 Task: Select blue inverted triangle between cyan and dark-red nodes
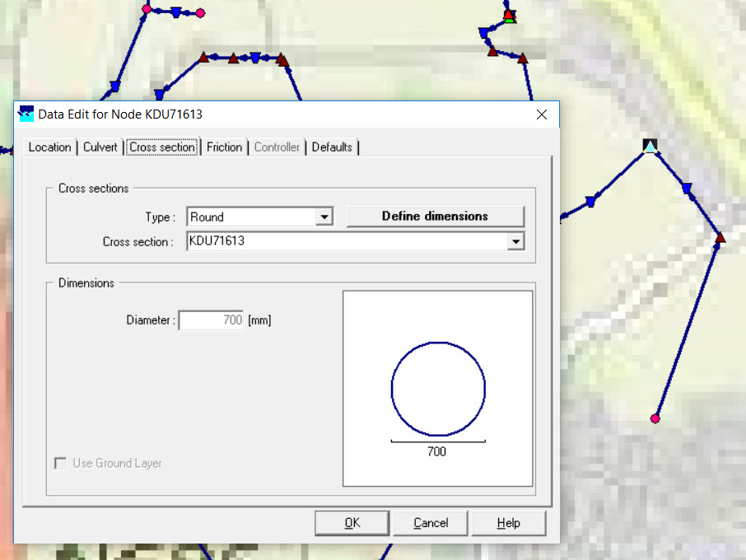coord(687,189)
